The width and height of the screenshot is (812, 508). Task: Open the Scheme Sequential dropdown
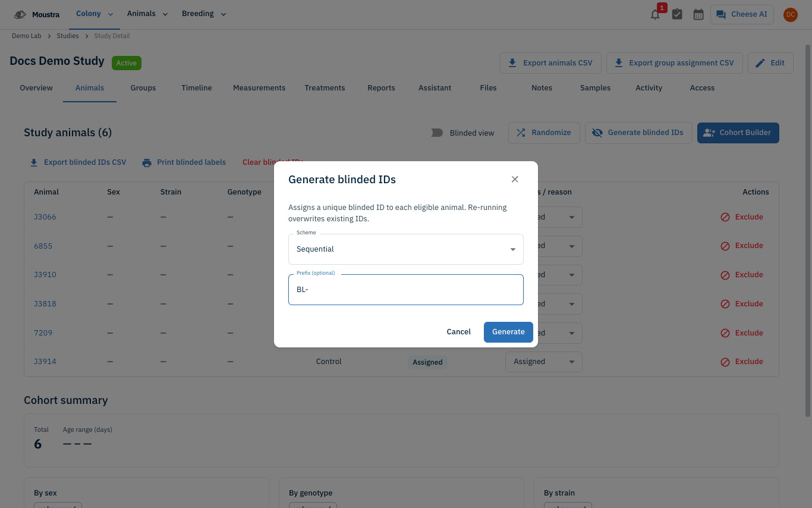coord(406,249)
